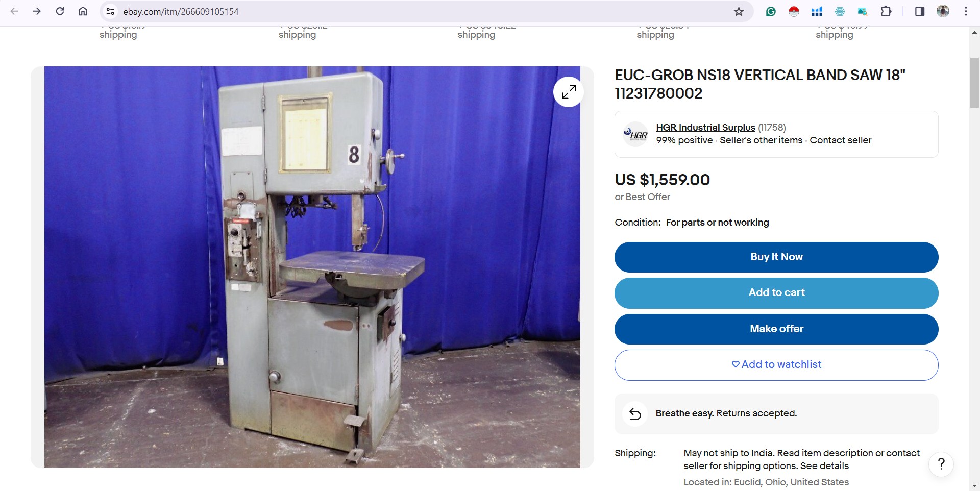Reload the eBay page
The image size is (980, 491).
pos(60,11)
